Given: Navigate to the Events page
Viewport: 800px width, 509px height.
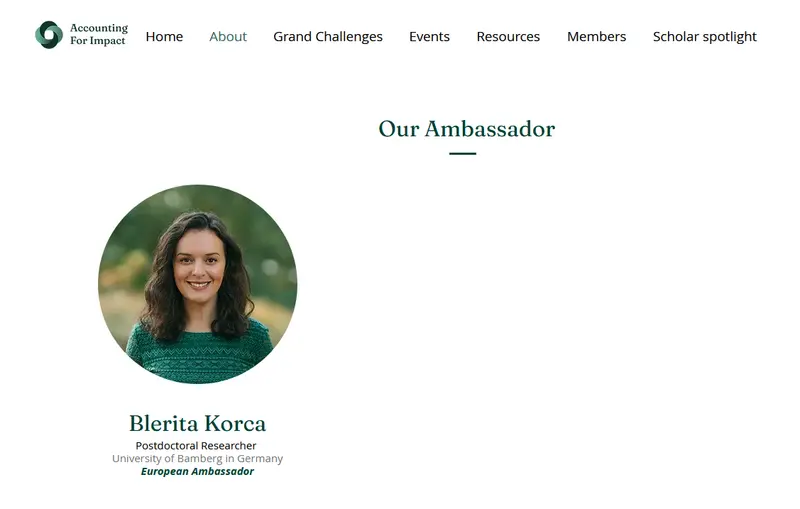Looking at the screenshot, I should tap(430, 37).
